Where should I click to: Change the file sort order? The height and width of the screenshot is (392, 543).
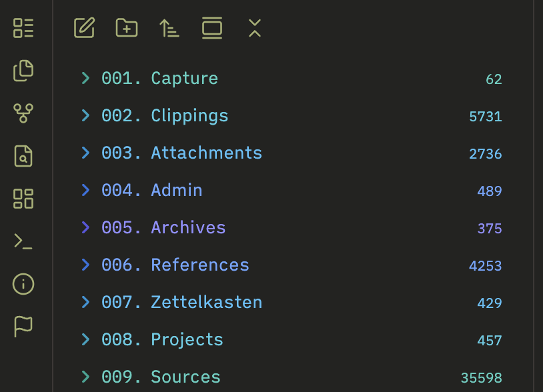[x=169, y=28]
